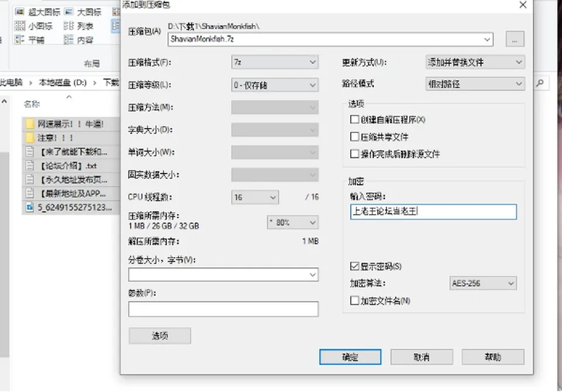The width and height of the screenshot is (562, 392).
Task: Uncheck the 显示密码 checkbox
Action: click(x=355, y=266)
